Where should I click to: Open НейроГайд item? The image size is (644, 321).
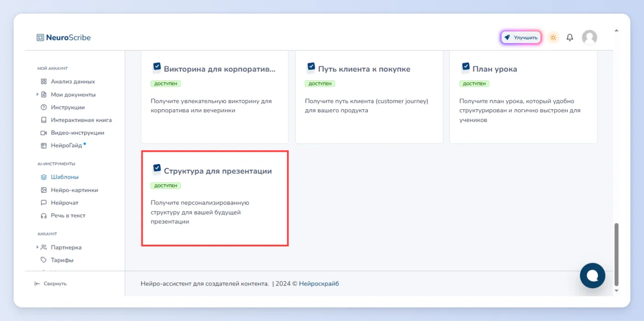click(66, 146)
